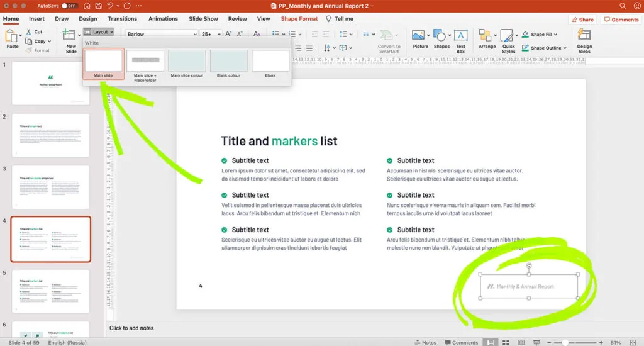
Task: Toggle Comments pane in status bar
Action: pos(462,342)
